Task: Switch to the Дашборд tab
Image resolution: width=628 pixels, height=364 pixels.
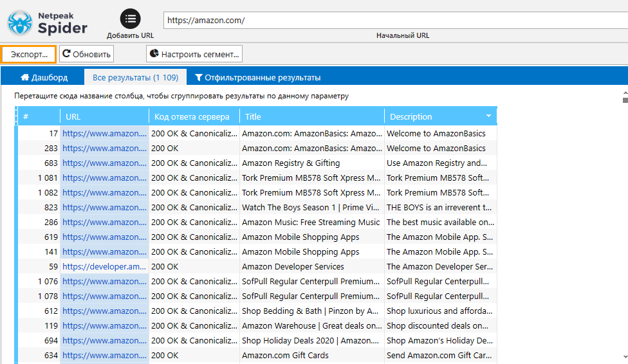Action: pos(44,77)
